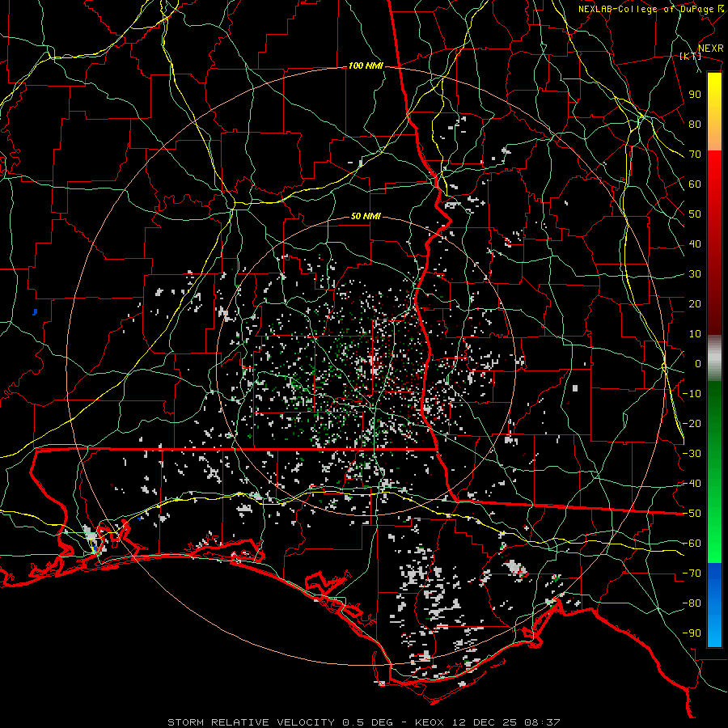Click the -90 value on the velocity scale
Screen dimensions: 728x728
pyautogui.click(x=692, y=633)
